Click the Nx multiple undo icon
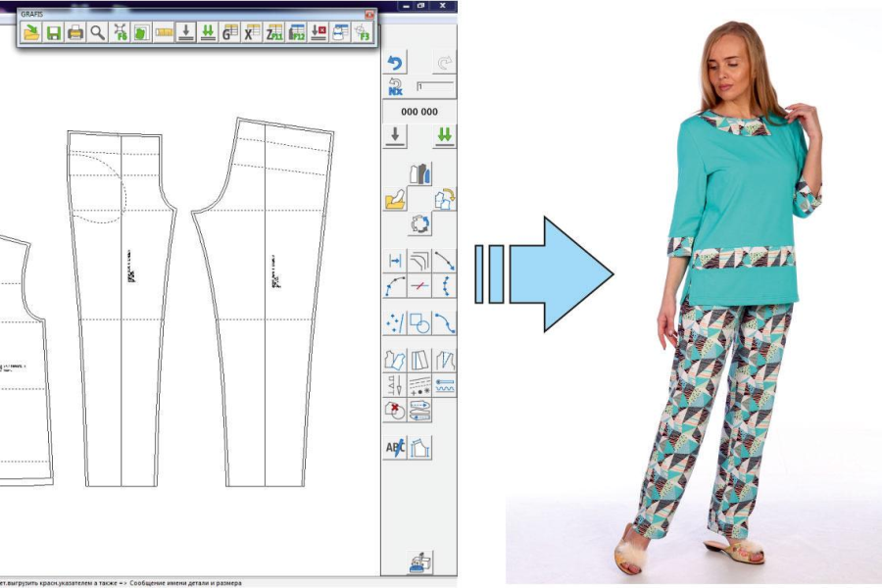The height and width of the screenshot is (588, 882). [x=395, y=87]
